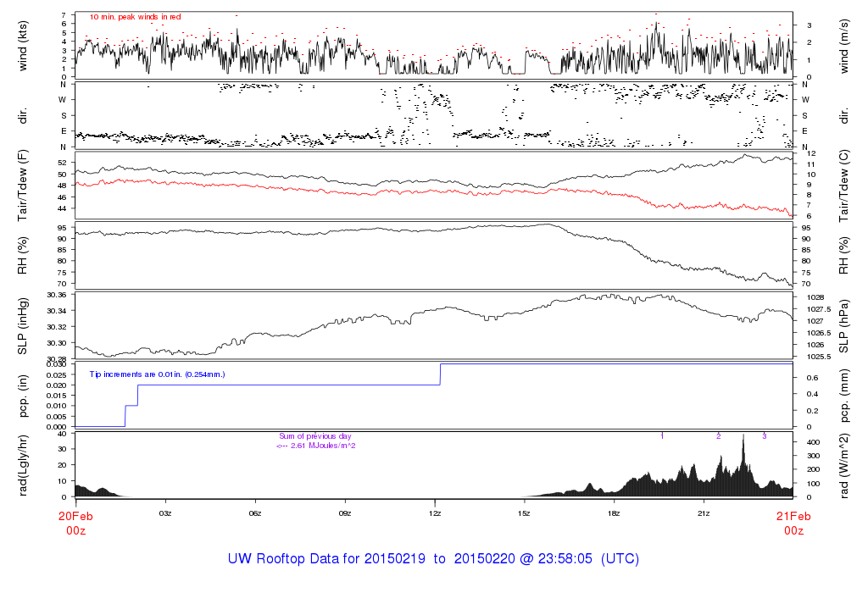Viewport: 868px width, 593px height.
Task: Select the 'Tair/Tdew (F)' left axis label
Action: pos(23,184)
